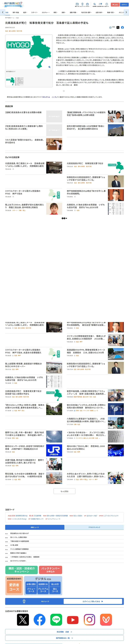Bookmark the ミネラルウオーター PFAS article in きょうの注目記事
Image resolution: width=129 pixels, height=644 pixels.
coord(13,197)
